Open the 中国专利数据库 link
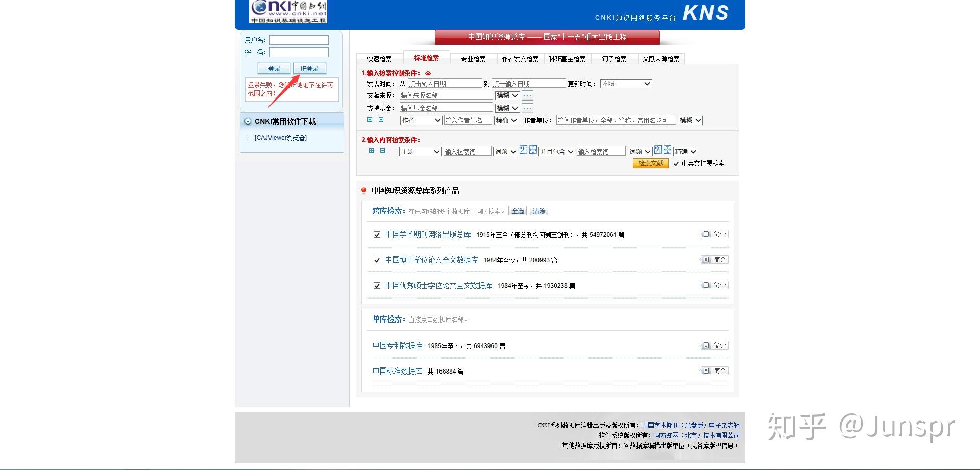This screenshot has height=470, width=980. pos(397,345)
